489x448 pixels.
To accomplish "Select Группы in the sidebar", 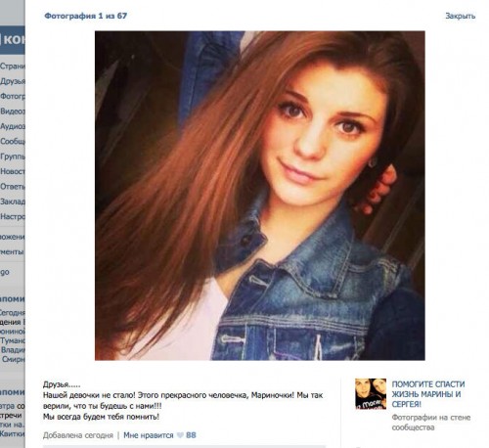I will tap(13, 157).
